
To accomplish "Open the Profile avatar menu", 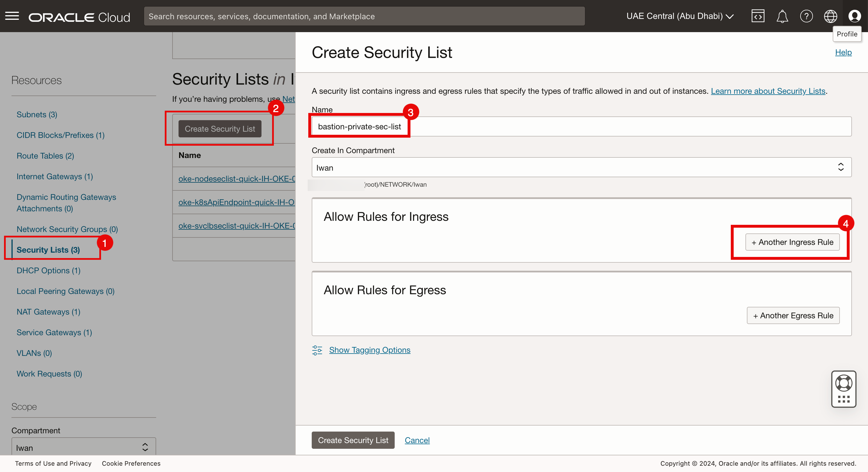I will click(855, 16).
